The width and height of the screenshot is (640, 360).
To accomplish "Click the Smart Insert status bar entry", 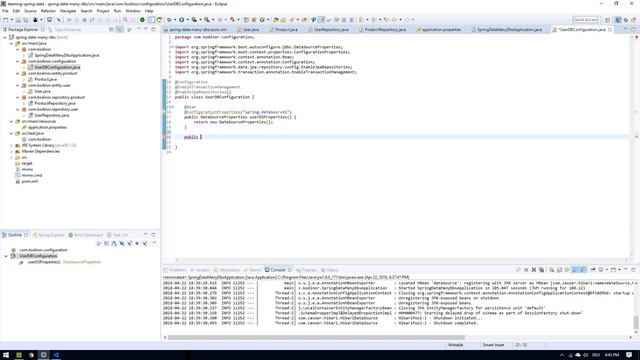I will tap(493, 345).
